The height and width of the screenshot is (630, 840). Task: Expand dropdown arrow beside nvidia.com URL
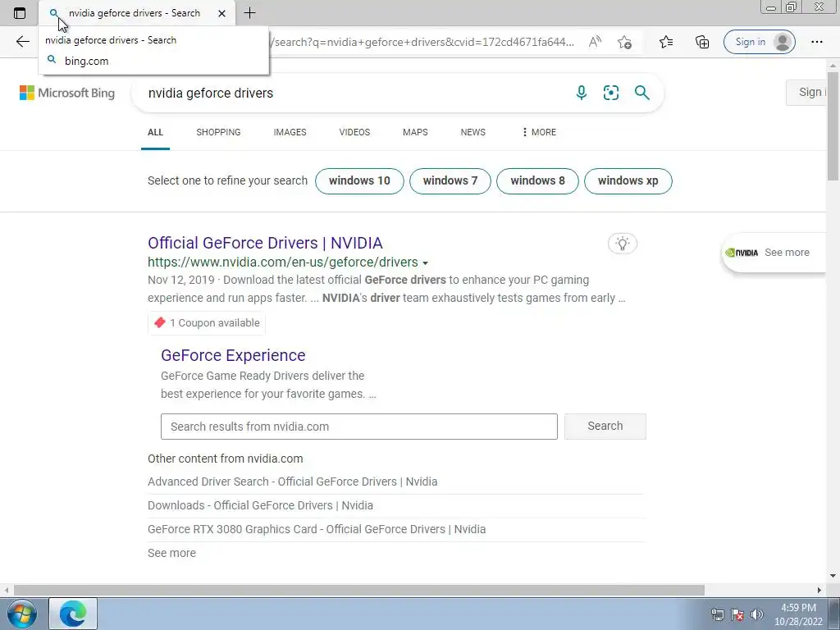point(426,263)
